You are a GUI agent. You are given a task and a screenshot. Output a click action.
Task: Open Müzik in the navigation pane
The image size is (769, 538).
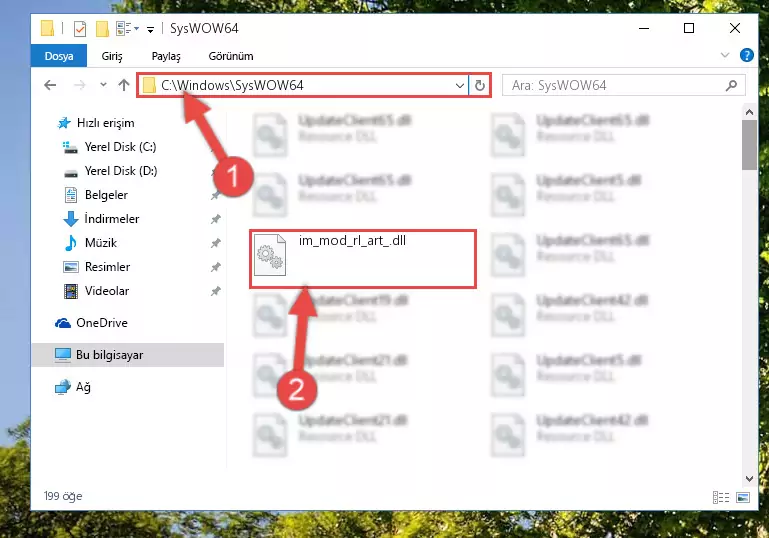101,243
